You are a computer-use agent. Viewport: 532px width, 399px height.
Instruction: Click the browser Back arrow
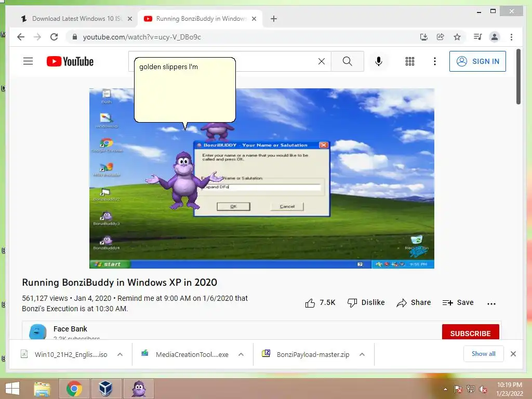[x=21, y=37]
